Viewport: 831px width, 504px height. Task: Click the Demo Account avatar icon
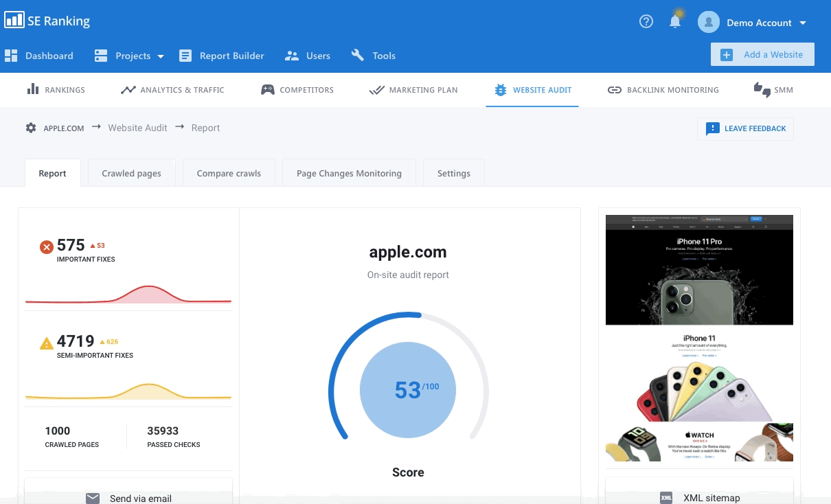[709, 22]
